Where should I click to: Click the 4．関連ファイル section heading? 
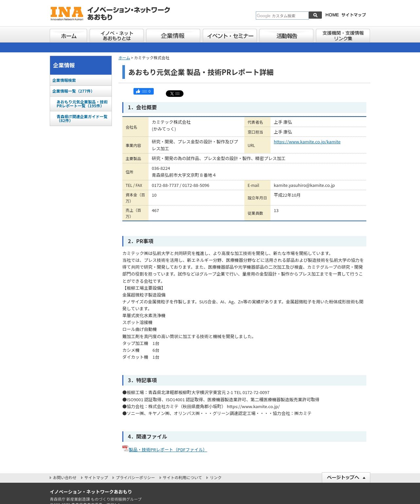(x=244, y=437)
